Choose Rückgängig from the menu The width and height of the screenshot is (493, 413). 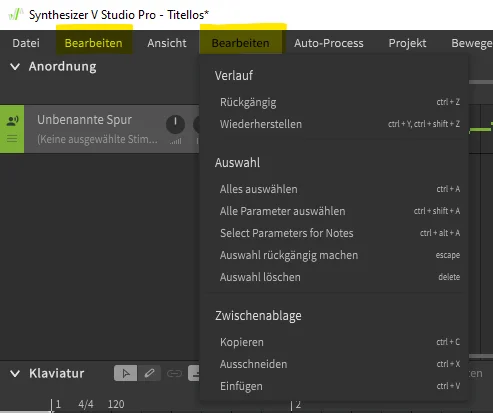tap(334, 102)
